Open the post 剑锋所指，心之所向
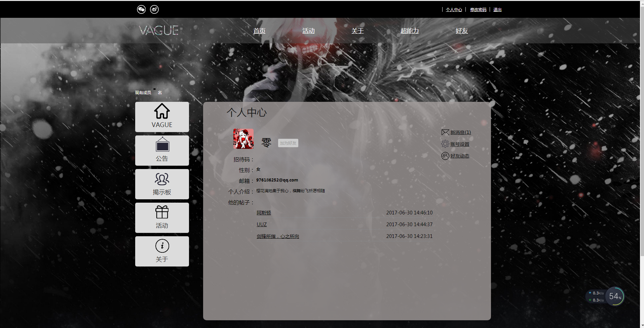 pyautogui.click(x=278, y=236)
